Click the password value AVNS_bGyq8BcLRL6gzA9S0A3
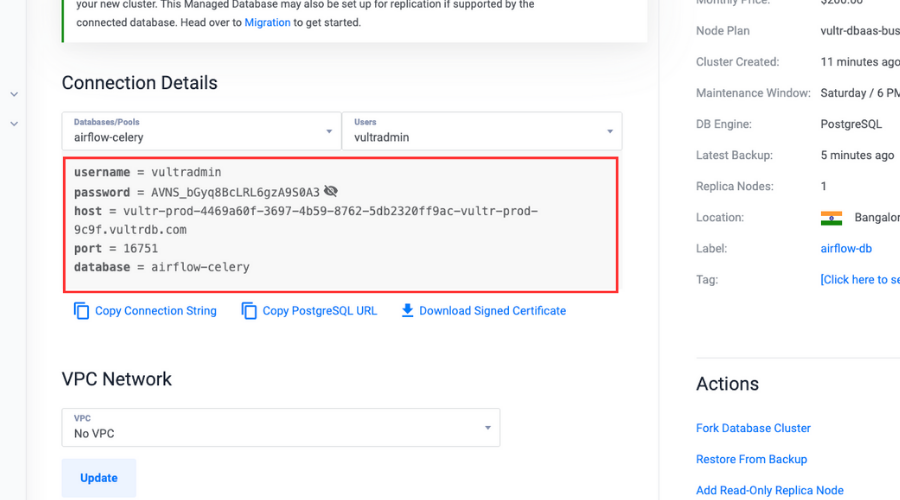This screenshot has height=500, width=900. click(235, 192)
